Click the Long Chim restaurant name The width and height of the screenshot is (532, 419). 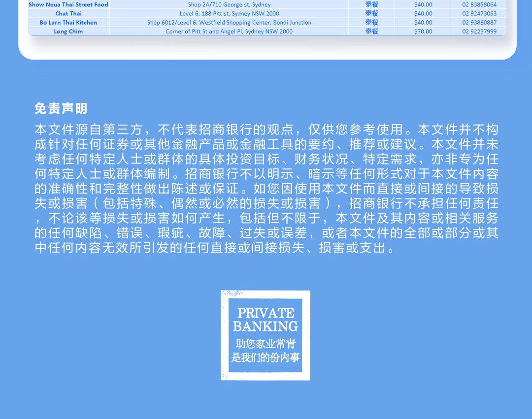coord(68,31)
